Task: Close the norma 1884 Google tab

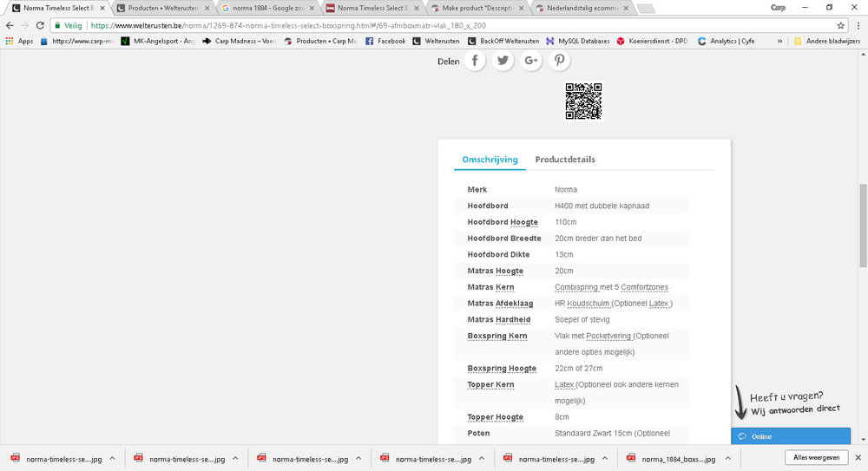Action: point(312,9)
